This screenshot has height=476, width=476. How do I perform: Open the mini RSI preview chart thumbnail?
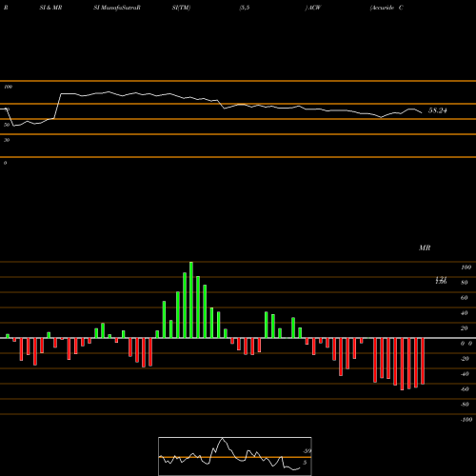235,456
